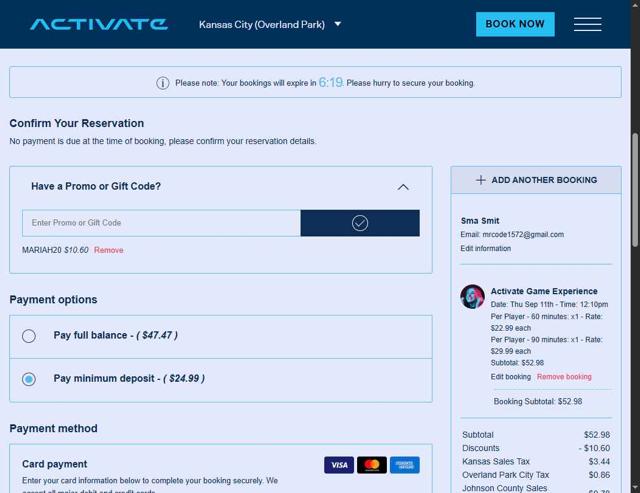
Task: Click the email mrcode1572@gmail.com
Action: (x=523, y=235)
